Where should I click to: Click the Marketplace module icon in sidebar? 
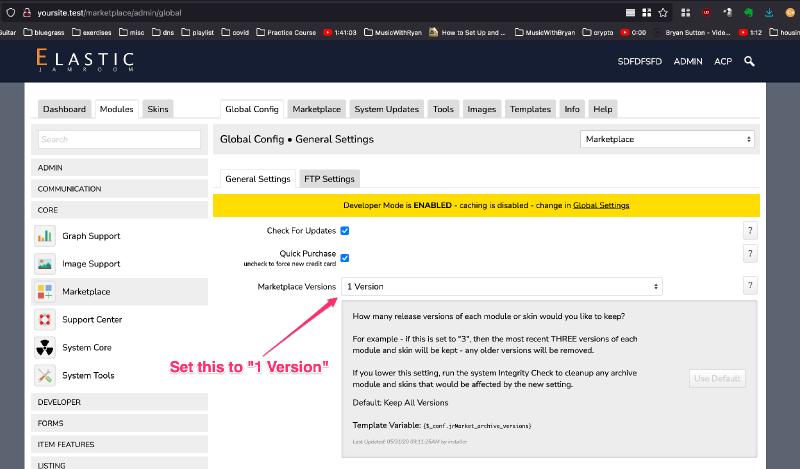45,292
